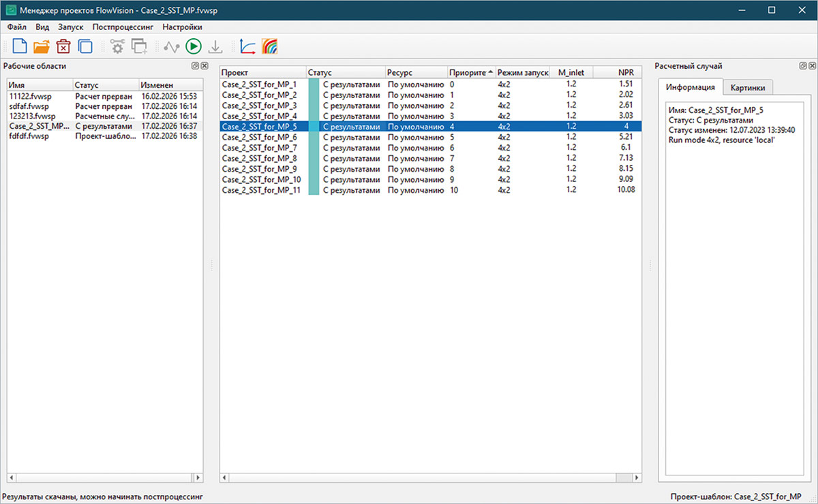Click the FlowVision title bar app icon
This screenshot has width=818, height=504.
[10, 10]
